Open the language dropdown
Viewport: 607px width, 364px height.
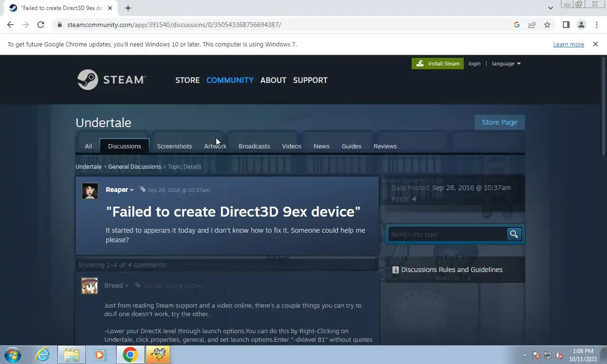pyautogui.click(x=506, y=64)
